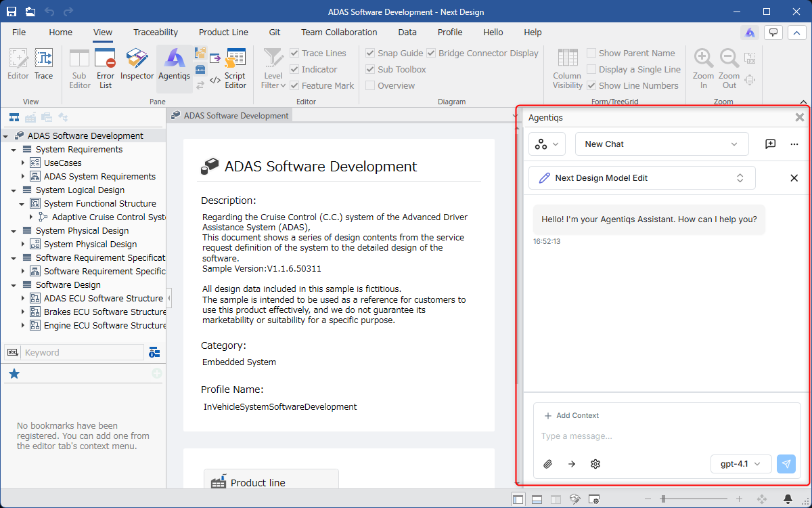The image size is (812, 508).
Task: Switch to the Profile ribbon tab
Action: [x=450, y=32]
